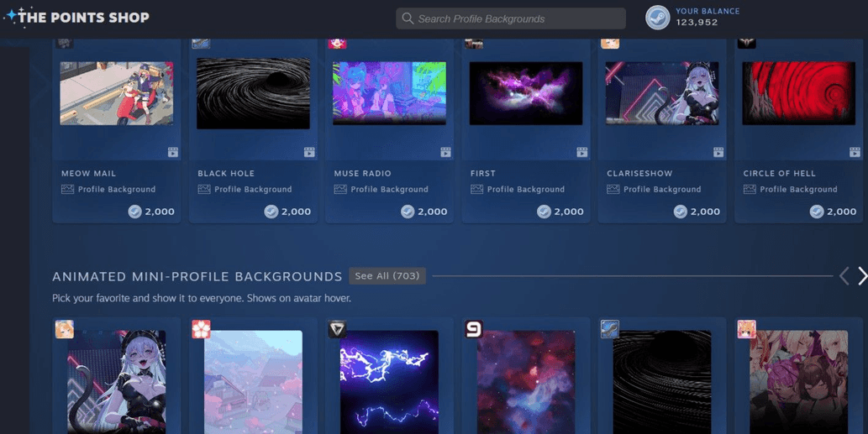Click profile background icon under Muse Radio

coord(340,189)
